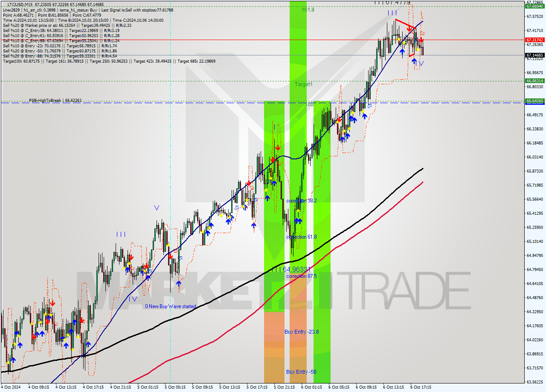The height and width of the screenshot is (392, 546).
Task: Click the 'I I I 67.4779' top label
Action: tap(392, 3)
